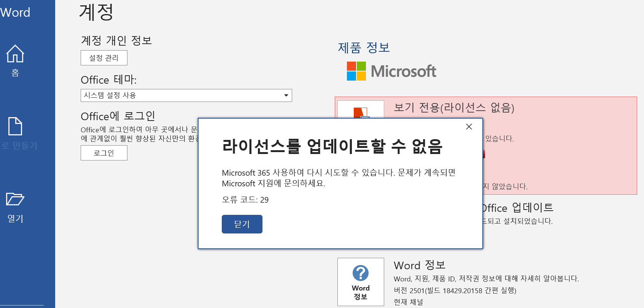Open the Office 테마 dropdown
Image resolution: width=644 pixels, height=308 pixels.
pyautogui.click(x=186, y=95)
